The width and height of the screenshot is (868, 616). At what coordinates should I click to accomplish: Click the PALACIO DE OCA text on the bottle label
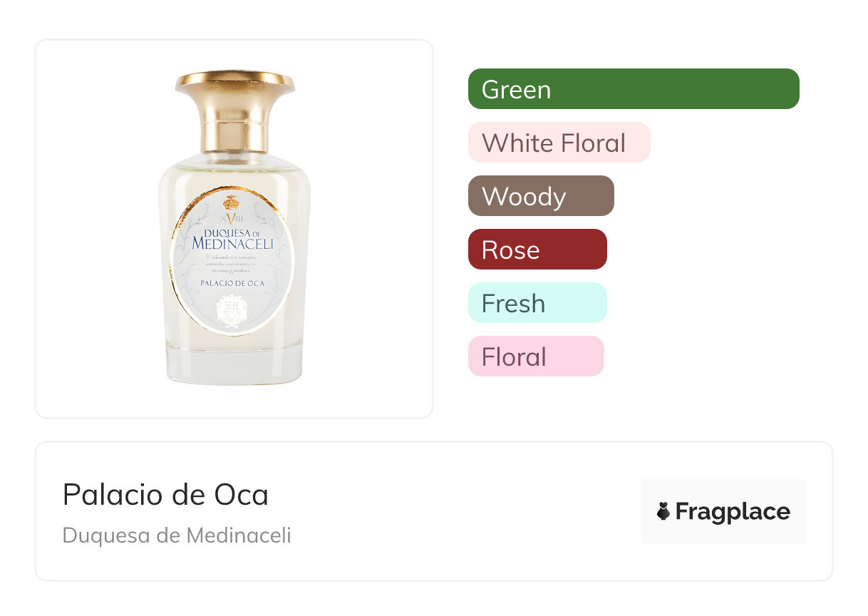tap(231, 283)
